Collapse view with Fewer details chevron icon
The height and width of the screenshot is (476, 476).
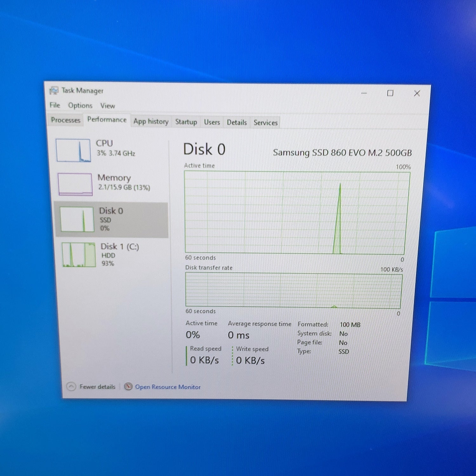coord(71,387)
